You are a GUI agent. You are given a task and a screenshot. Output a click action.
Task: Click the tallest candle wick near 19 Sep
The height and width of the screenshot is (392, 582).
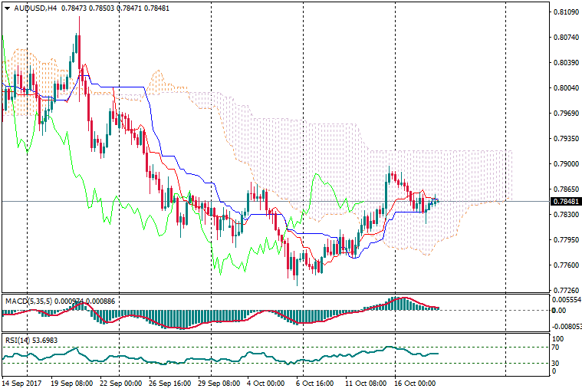pos(78,23)
